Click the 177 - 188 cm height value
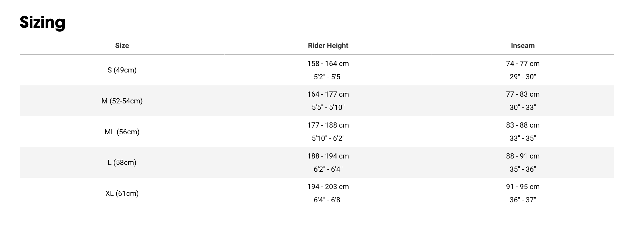Image resolution: width=644 pixels, height=230 pixels. point(328,125)
